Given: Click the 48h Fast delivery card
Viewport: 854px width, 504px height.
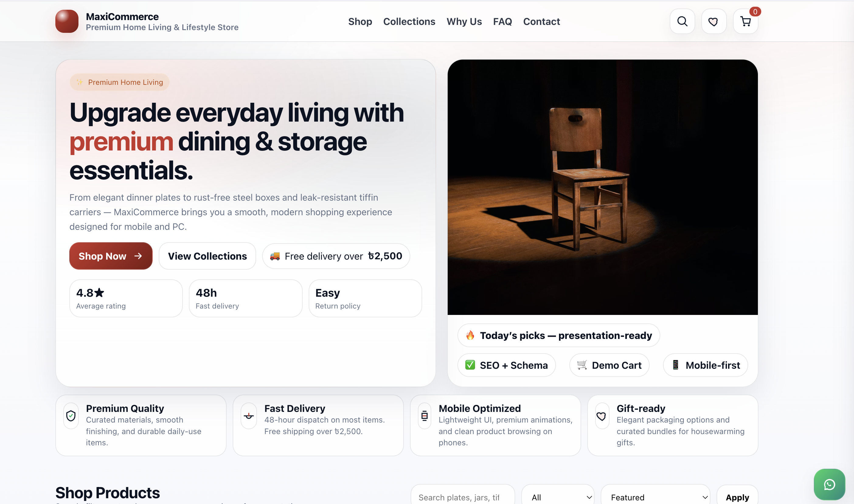Looking at the screenshot, I should [x=246, y=298].
